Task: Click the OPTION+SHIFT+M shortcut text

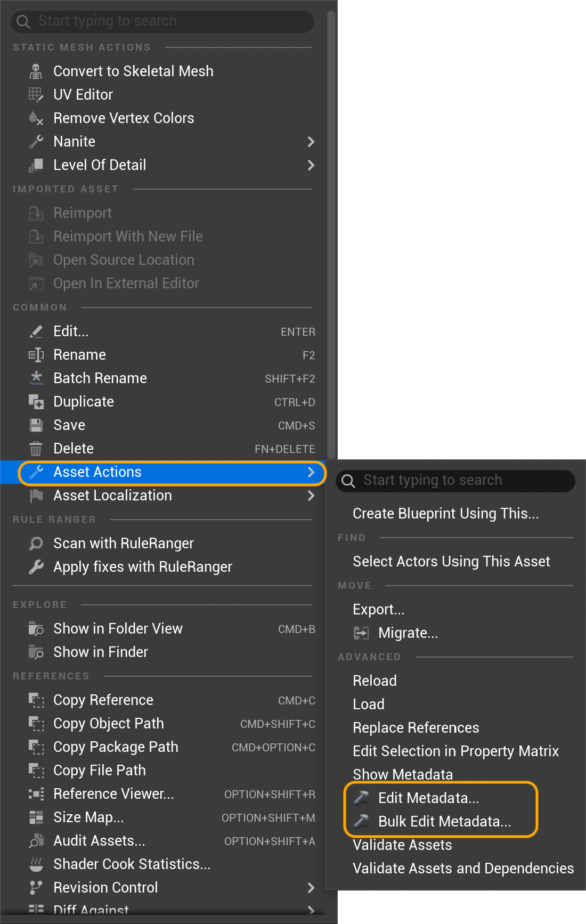Action: tap(268, 818)
